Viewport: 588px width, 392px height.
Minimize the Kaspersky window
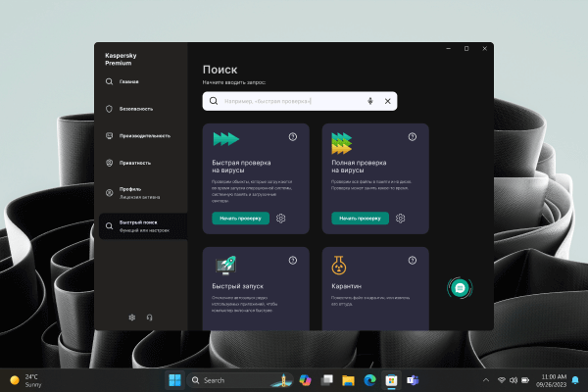[449, 48]
